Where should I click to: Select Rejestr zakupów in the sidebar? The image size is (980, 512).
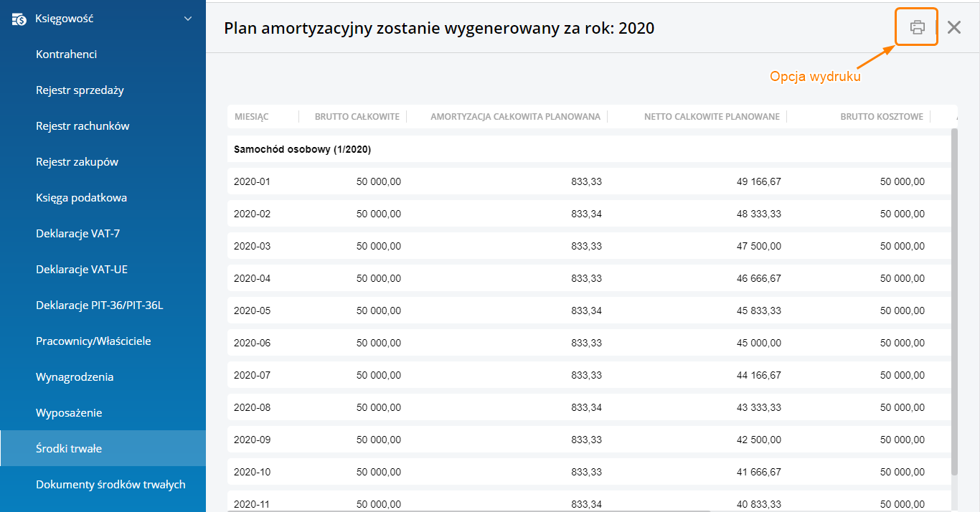coord(77,162)
